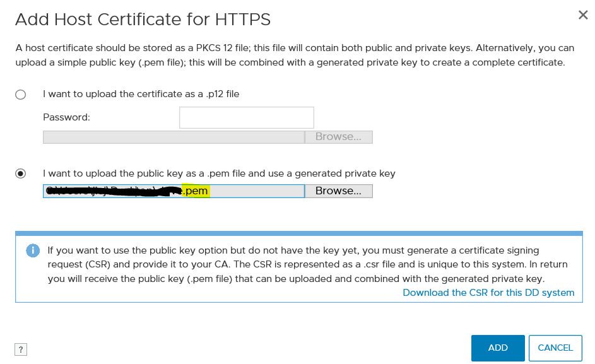Open help via the question mark icon
Screen dimensions: 595x364
click(x=21, y=349)
